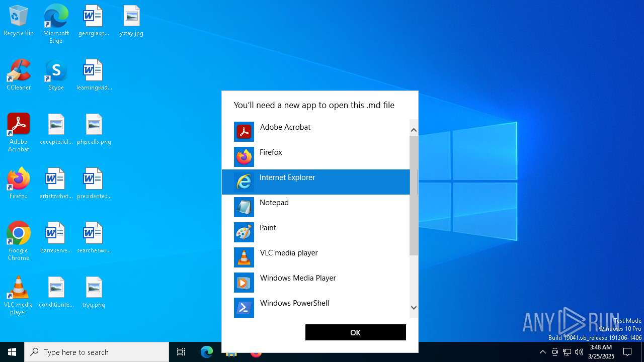Click the taskbar search box
644x362 pixels.
pyautogui.click(x=97, y=352)
